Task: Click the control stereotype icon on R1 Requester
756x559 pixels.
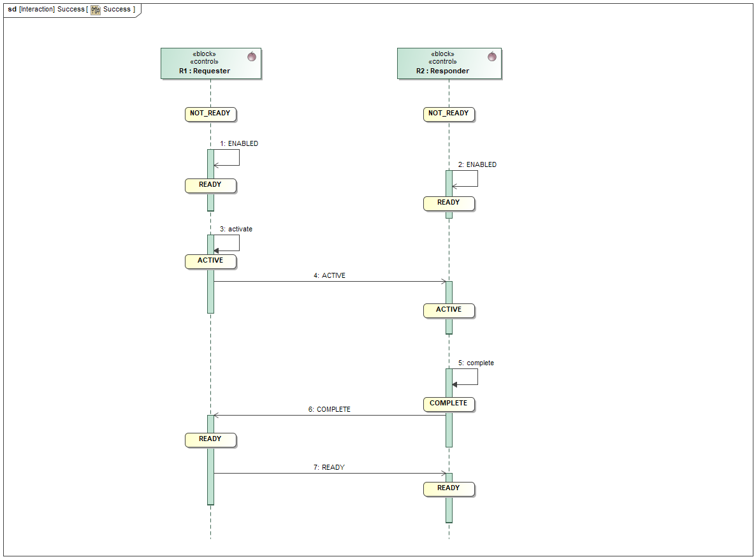Action: tap(252, 56)
